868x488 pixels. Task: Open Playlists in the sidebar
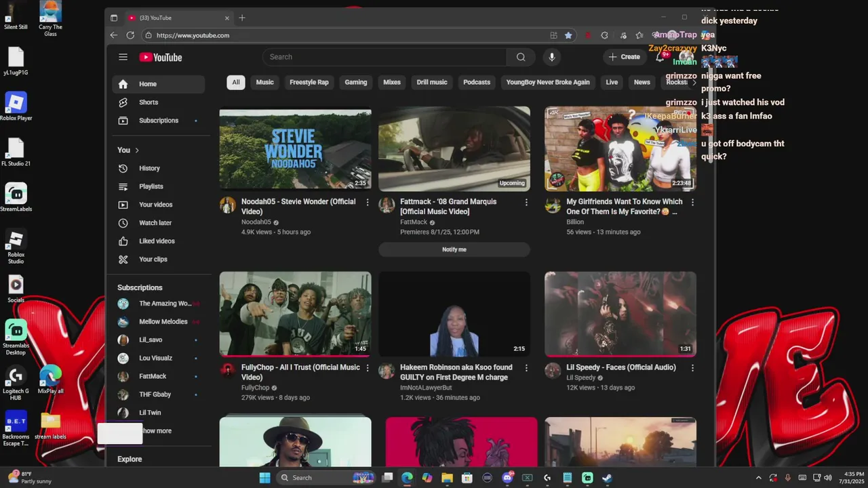click(159, 186)
